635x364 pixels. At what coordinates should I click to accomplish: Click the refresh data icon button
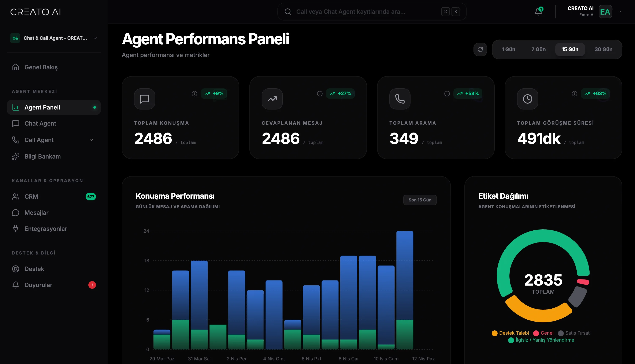click(480, 49)
